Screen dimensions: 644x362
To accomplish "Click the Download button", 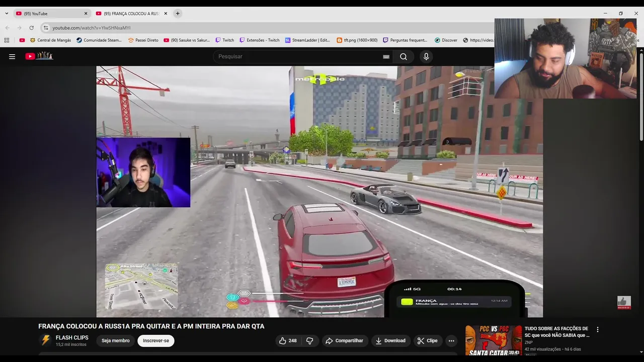I will point(390,340).
